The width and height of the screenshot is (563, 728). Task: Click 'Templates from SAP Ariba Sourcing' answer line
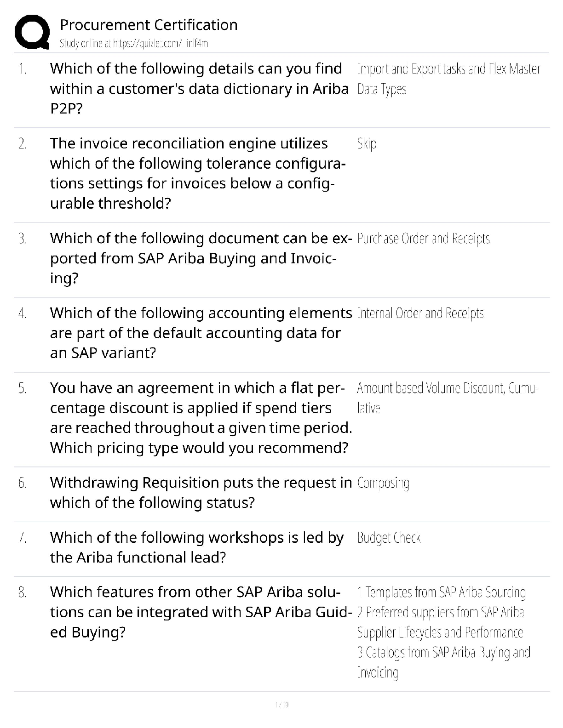pos(442,592)
